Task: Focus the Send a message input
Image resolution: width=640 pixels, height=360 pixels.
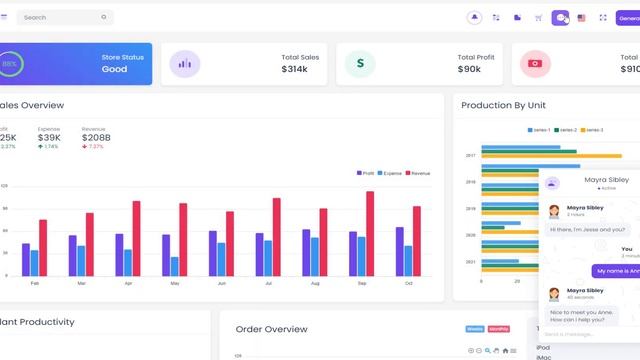Action: [589, 334]
